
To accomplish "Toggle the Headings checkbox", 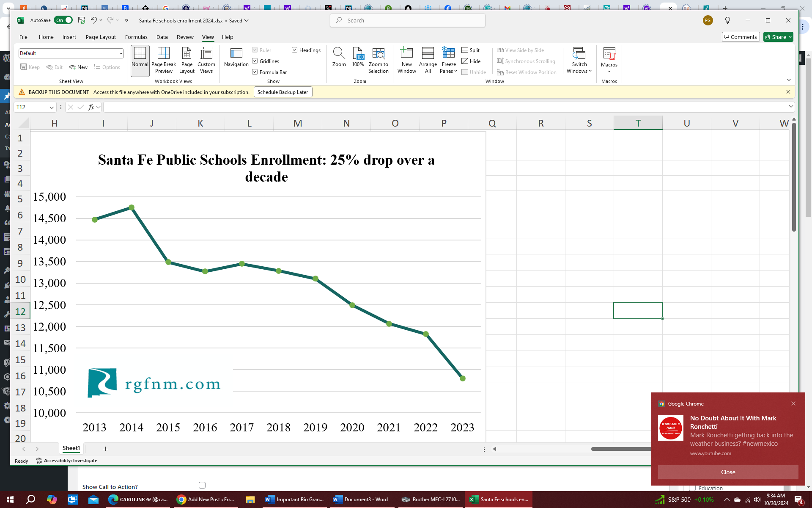I will pos(295,50).
